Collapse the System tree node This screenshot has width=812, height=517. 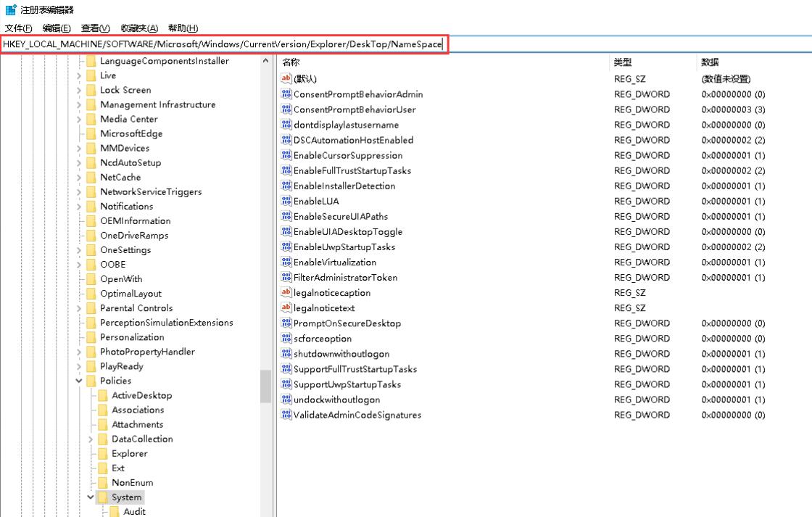[90, 497]
